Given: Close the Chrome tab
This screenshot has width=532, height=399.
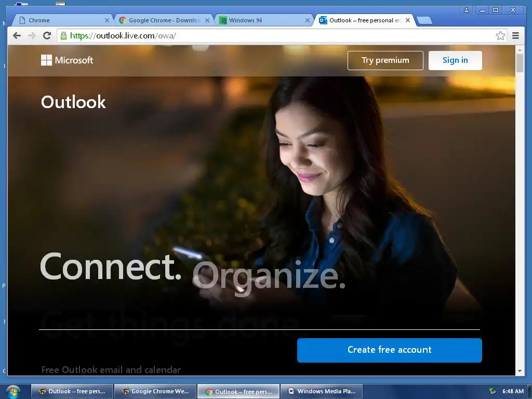Looking at the screenshot, I should click(x=107, y=20).
